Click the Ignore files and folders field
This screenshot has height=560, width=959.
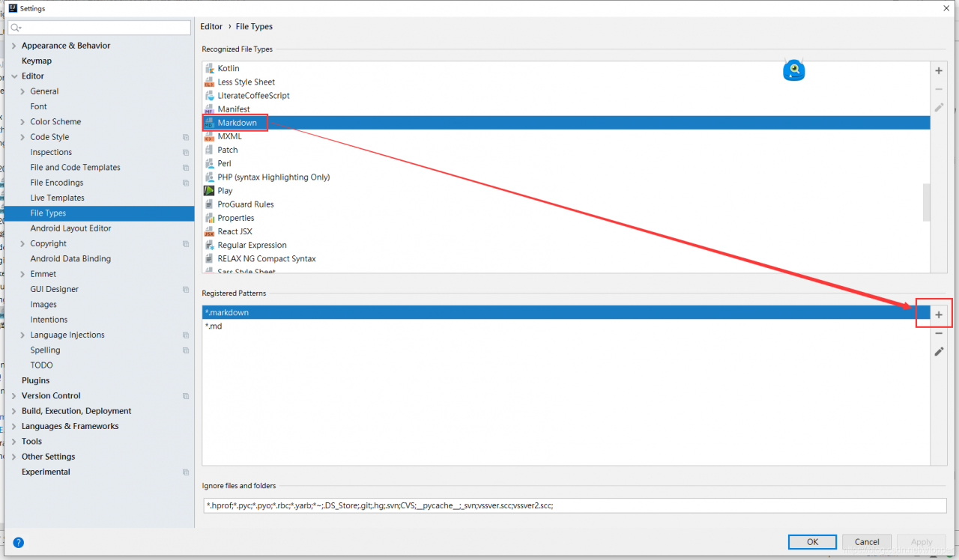click(574, 505)
